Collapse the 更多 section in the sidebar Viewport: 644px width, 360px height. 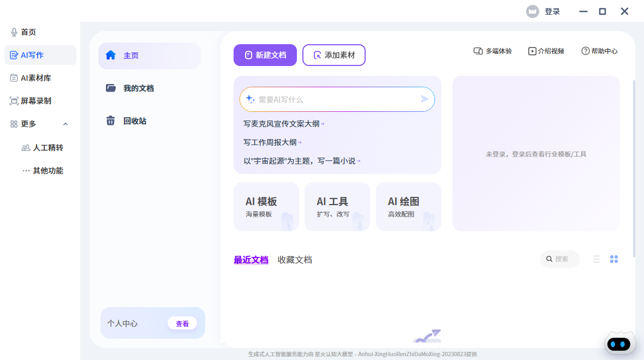point(65,124)
